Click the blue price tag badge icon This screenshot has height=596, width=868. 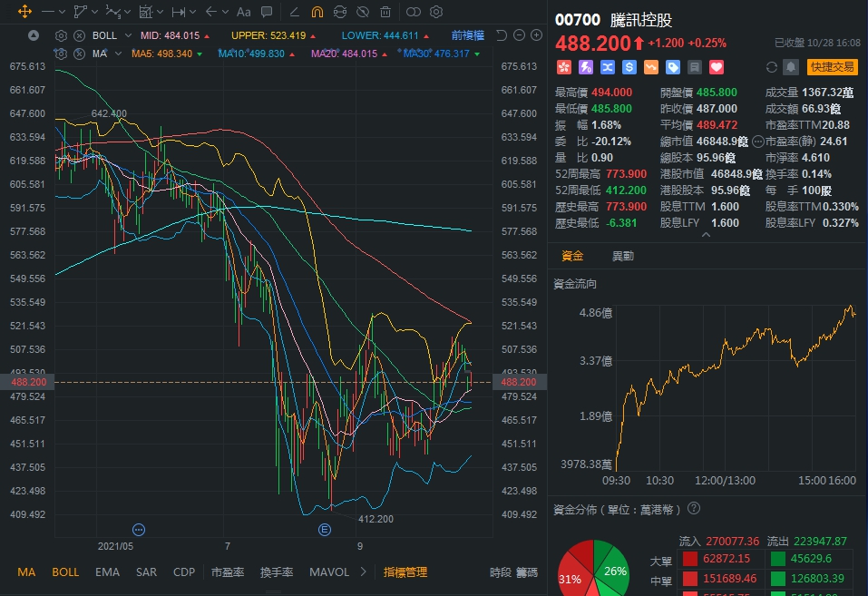point(673,67)
